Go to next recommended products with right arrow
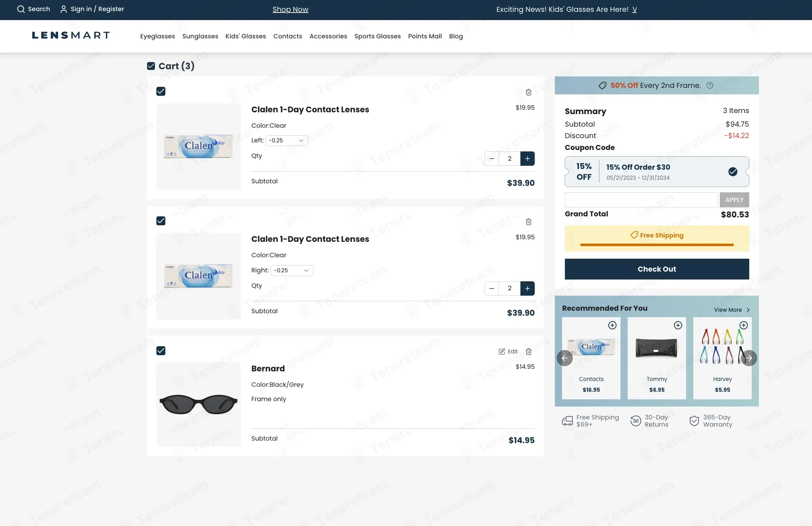 click(x=749, y=358)
